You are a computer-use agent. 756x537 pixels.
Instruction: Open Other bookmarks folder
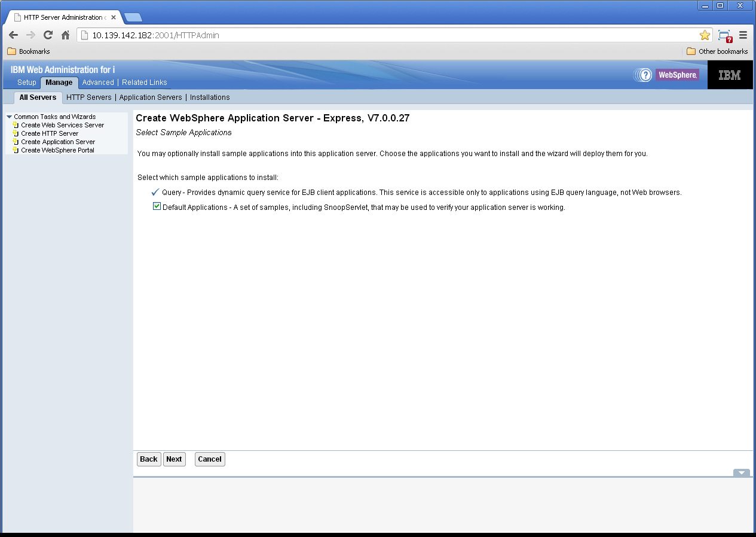717,51
